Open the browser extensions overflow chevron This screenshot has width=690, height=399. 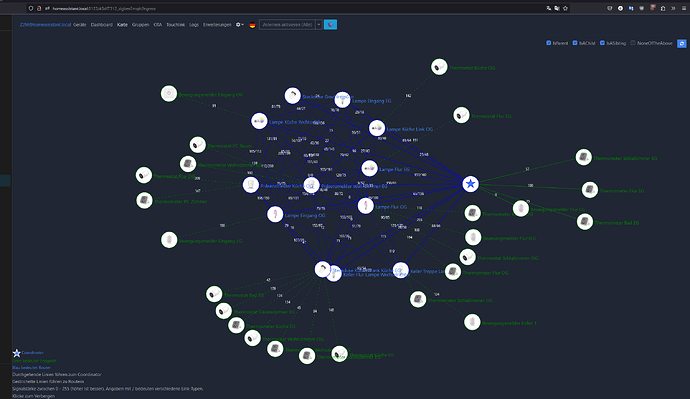pos(673,8)
